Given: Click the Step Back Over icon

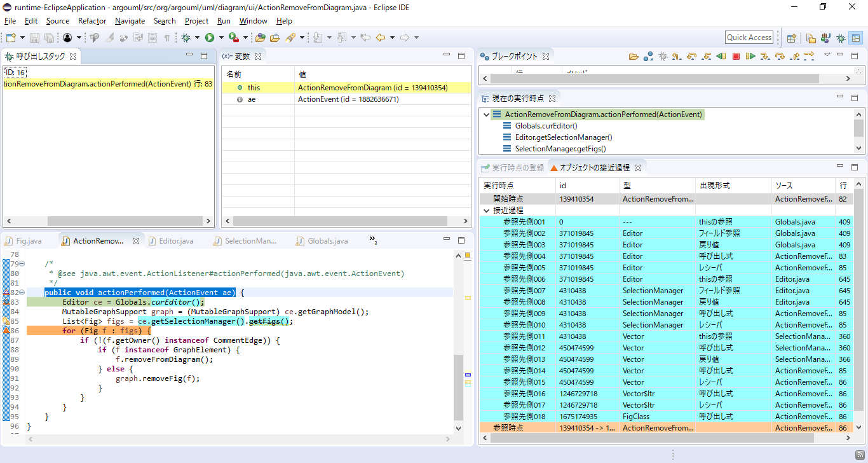Looking at the screenshot, I should (x=691, y=56).
